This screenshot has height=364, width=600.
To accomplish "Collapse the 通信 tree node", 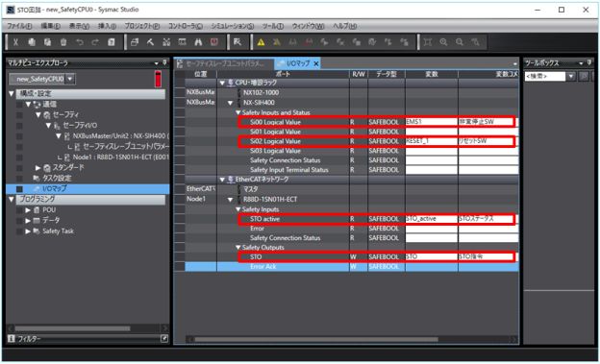I will pyautogui.click(x=28, y=104).
